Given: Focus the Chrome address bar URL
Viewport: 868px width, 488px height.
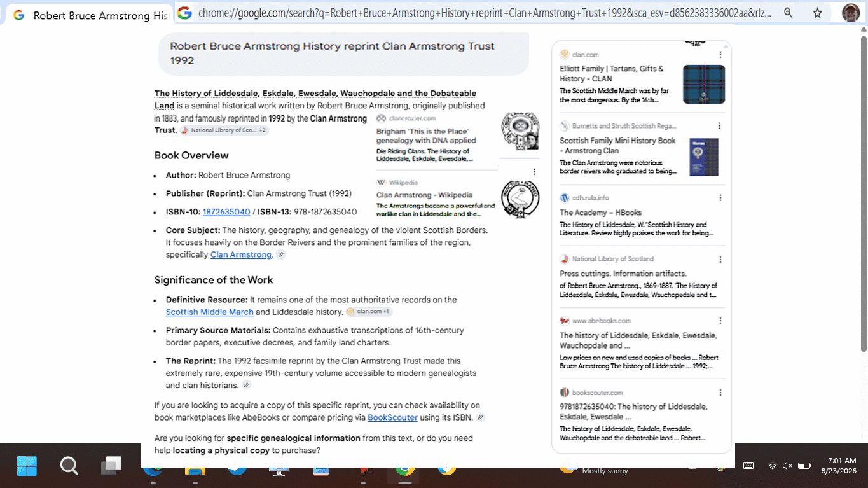Looking at the screenshot, I should coord(485,13).
